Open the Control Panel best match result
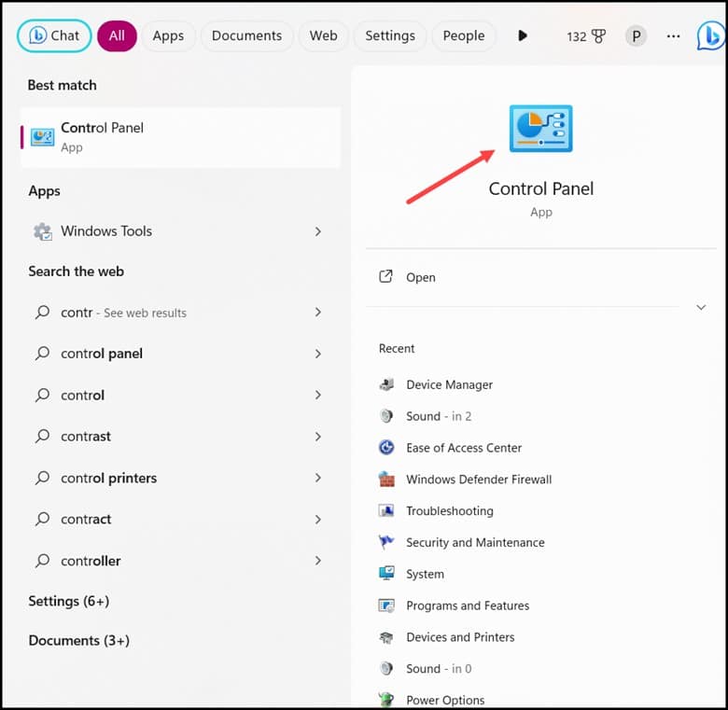Screen dimensions: 728x710 181,137
